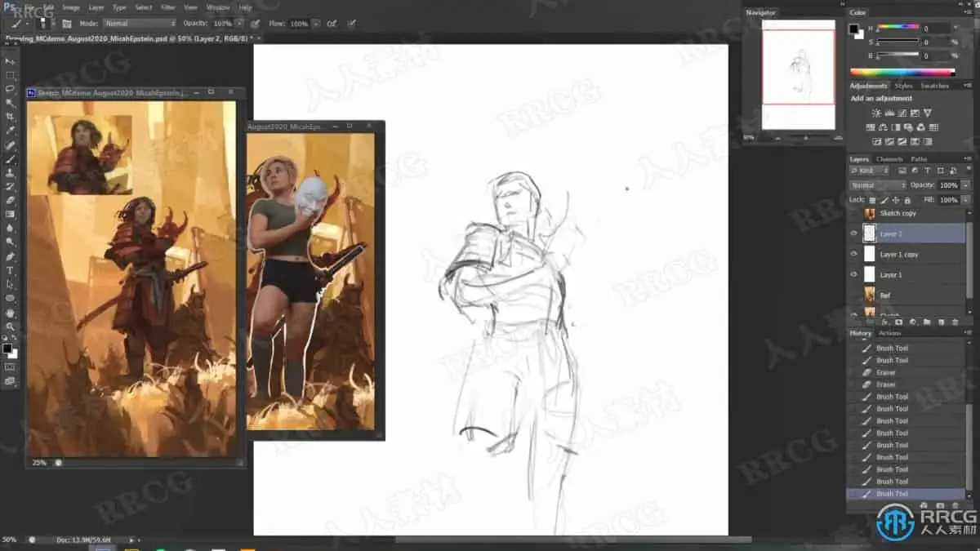
Task: Select the Horizontal Type tool
Action: pyautogui.click(x=11, y=270)
